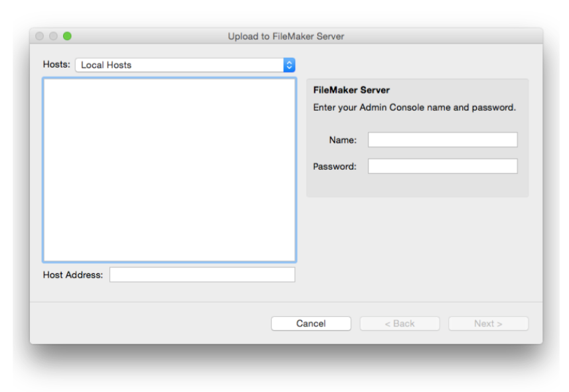Image resolution: width=569 pixels, height=392 pixels.
Task: Click the gray close window button
Action: click(40, 36)
